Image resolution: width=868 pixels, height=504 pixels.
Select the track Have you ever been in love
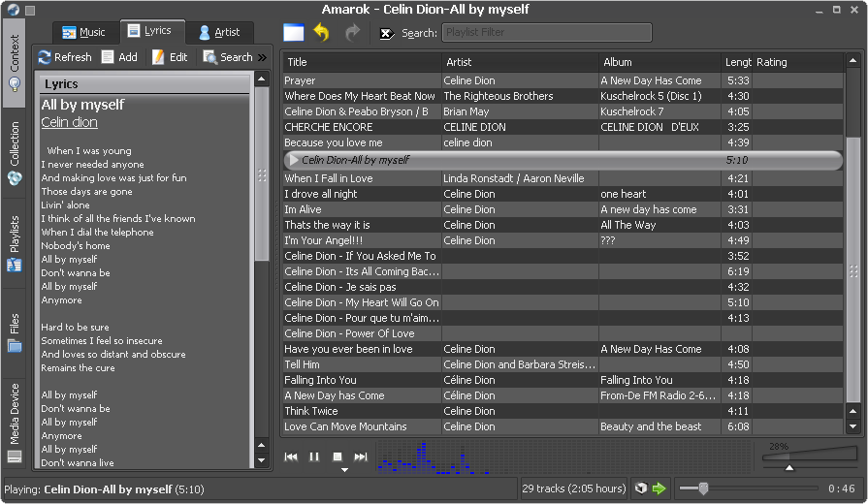(x=563, y=349)
